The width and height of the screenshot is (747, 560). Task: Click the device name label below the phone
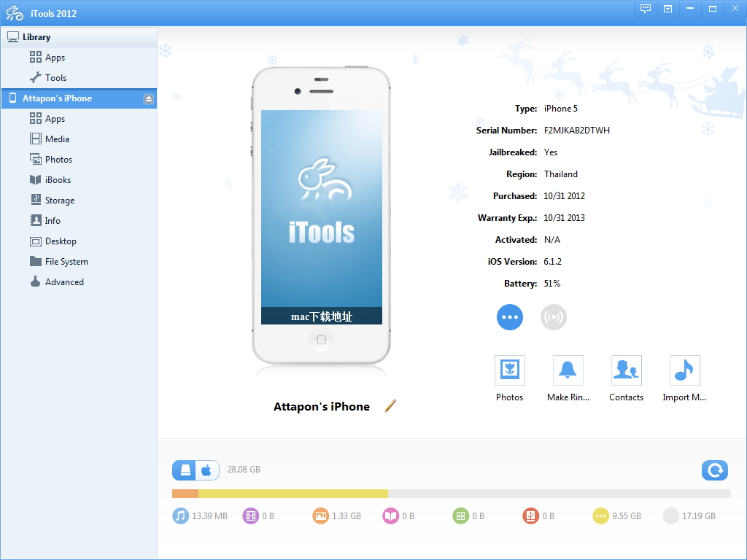(322, 407)
